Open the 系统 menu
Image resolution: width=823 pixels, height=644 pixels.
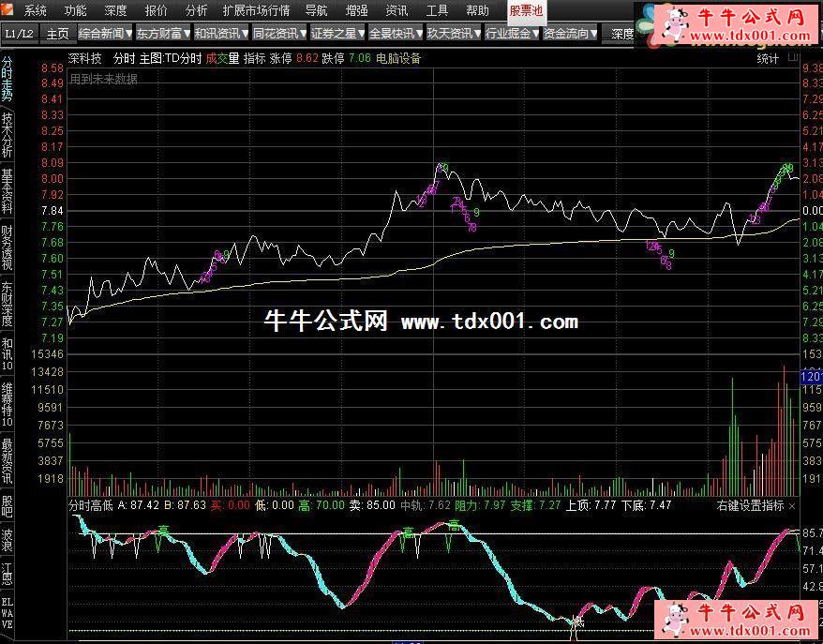coord(35,10)
